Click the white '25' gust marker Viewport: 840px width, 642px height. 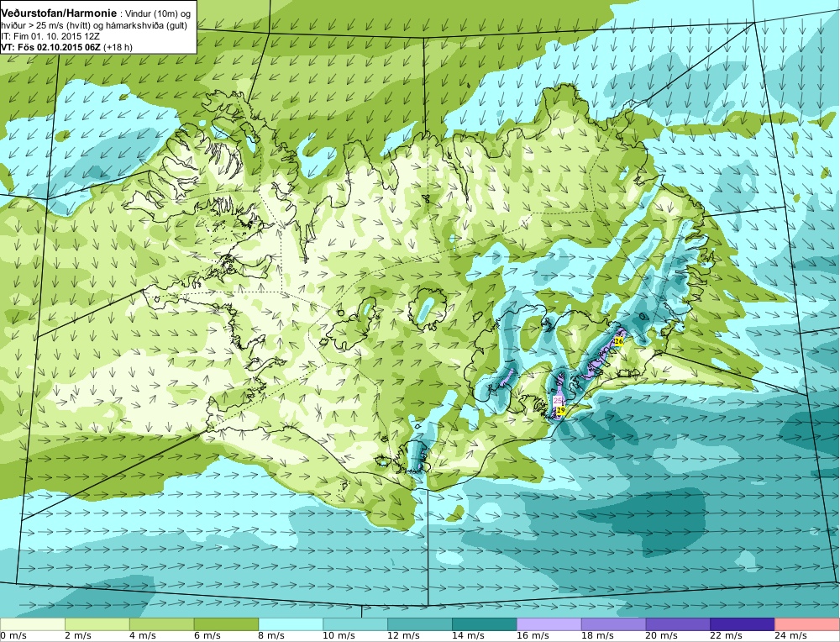(x=557, y=400)
